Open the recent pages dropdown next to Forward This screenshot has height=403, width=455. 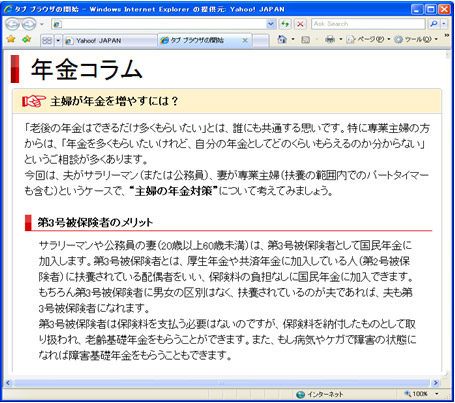click(42, 24)
